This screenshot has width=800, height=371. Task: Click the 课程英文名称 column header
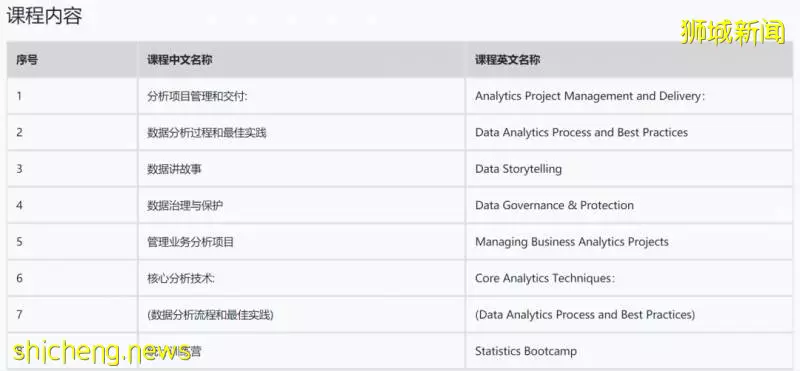tap(508, 60)
